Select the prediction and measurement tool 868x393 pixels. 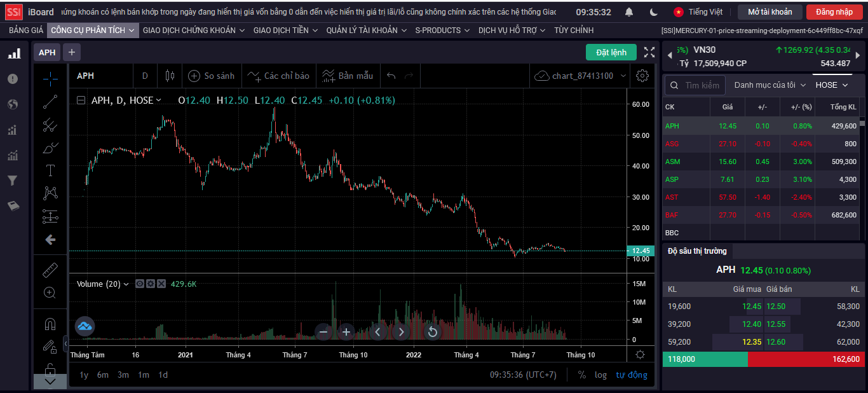point(50,216)
